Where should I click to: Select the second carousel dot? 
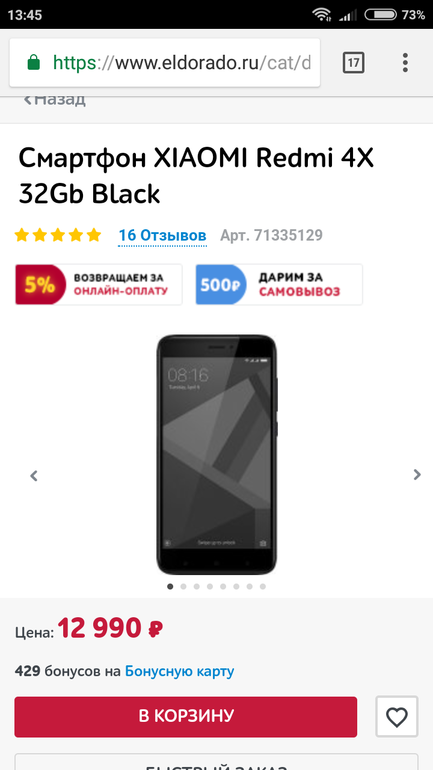coord(183,586)
